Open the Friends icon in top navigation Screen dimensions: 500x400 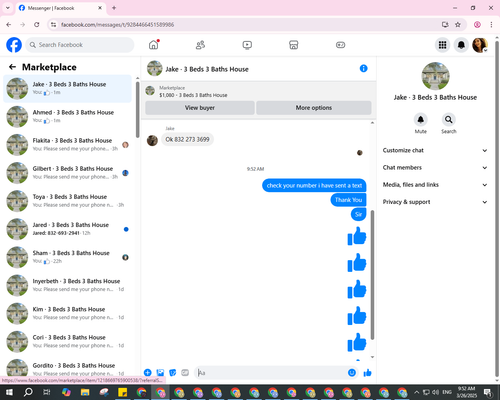(x=200, y=45)
